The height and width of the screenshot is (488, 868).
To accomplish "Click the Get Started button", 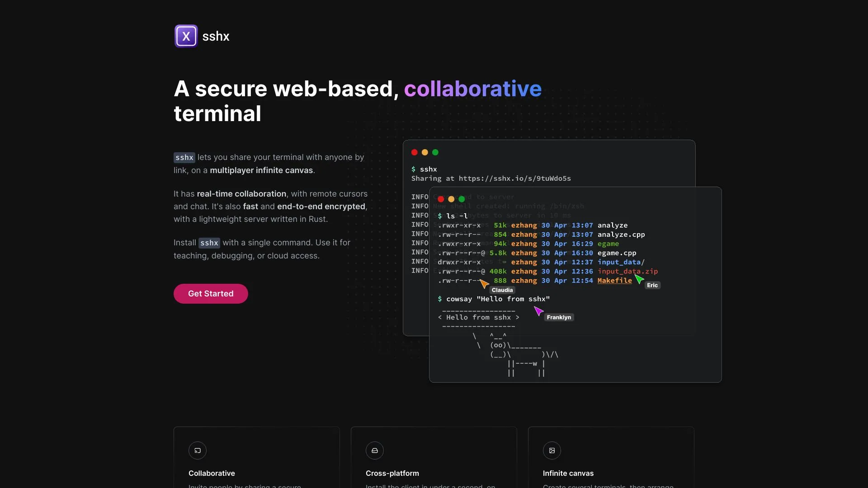I will pyautogui.click(x=210, y=293).
